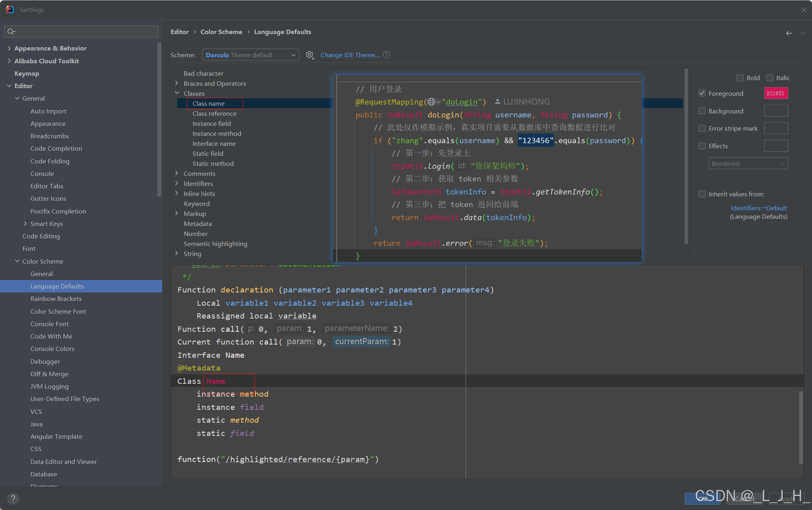Viewport: 812px width, 510px height.
Task: Click the Foreground D21655 color swatch
Action: tap(776, 93)
